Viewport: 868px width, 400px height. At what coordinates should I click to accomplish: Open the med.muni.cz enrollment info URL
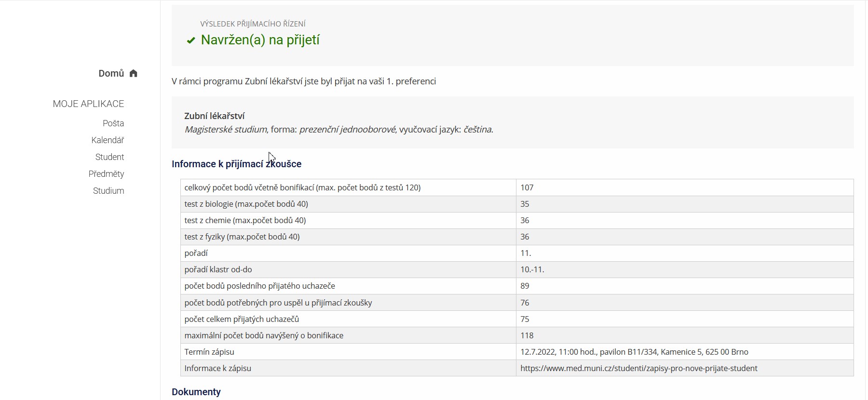638,368
